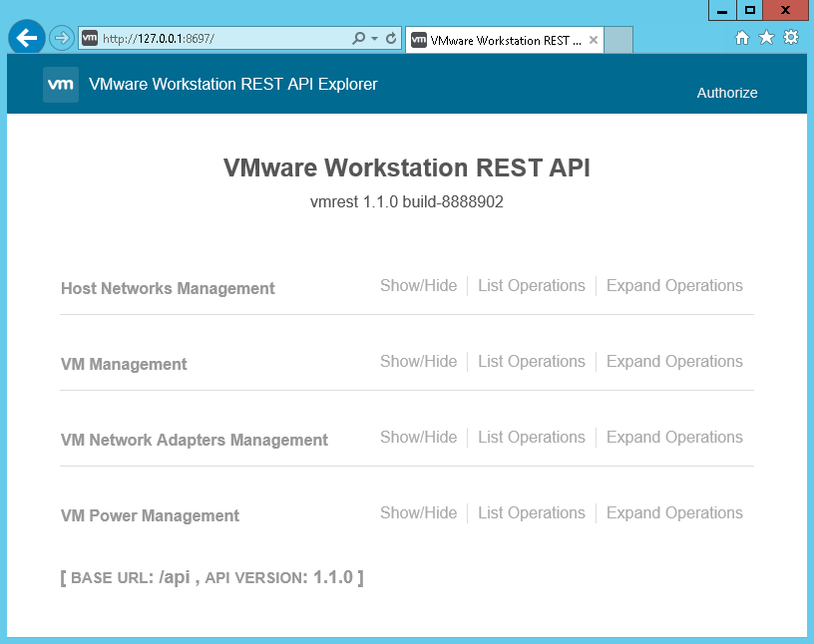List Operations for VM Network Adapters Management
Screen dimensions: 814x644
tap(532, 438)
